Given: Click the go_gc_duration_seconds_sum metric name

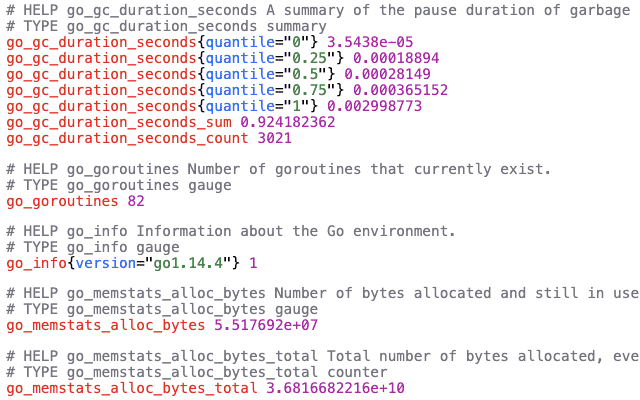Looking at the screenshot, I should [117, 122].
